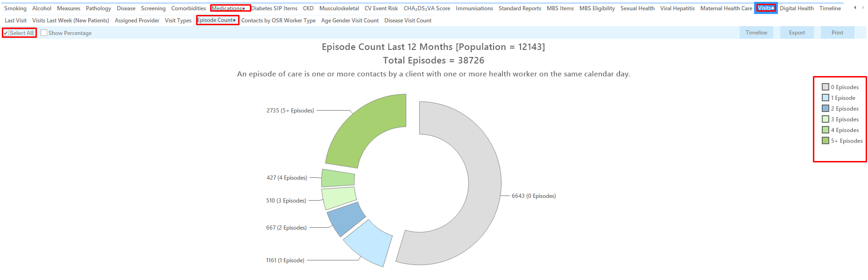This screenshot has width=868, height=280.
Task: Open the CKD tab
Action: pyautogui.click(x=308, y=8)
